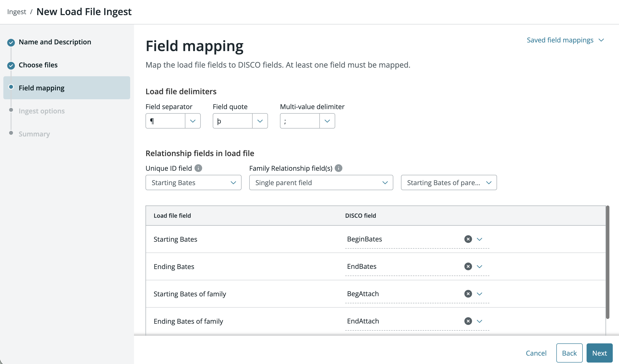Clear the EndBates mapping with its X icon
The height and width of the screenshot is (364, 619).
point(468,266)
